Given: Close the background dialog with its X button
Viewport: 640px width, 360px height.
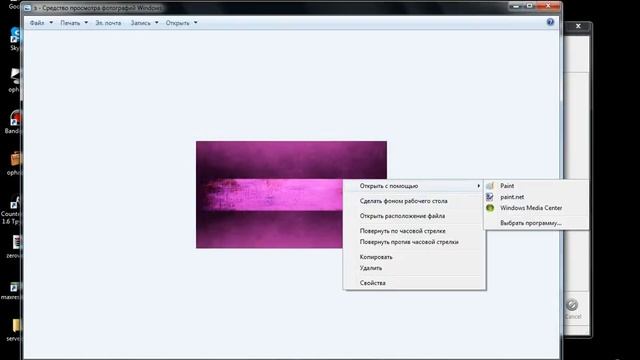Looking at the screenshot, I should pyautogui.click(x=578, y=26).
